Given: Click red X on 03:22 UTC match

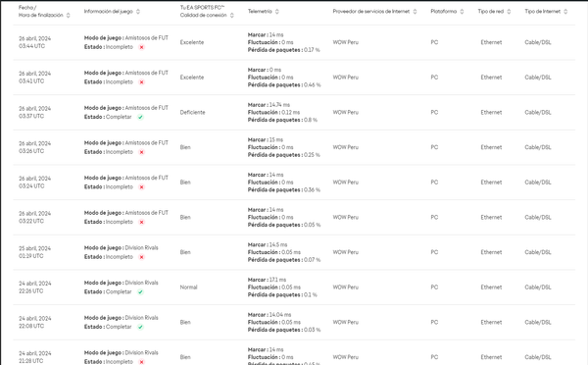Looking at the screenshot, I should click(x=141, y=223).
